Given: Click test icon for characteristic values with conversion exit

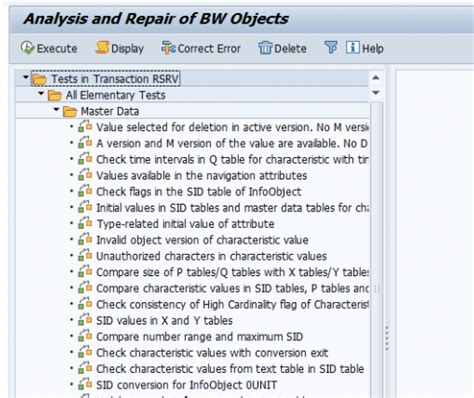Looking at the screenshot, I should pos(85,352).
